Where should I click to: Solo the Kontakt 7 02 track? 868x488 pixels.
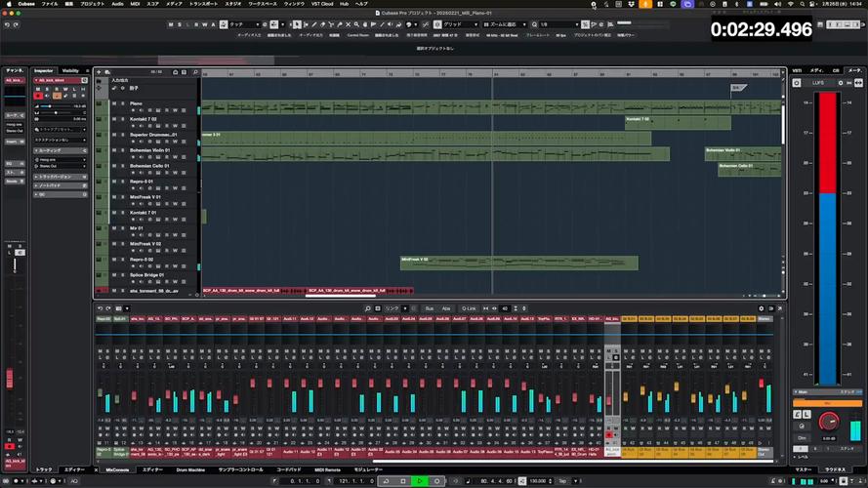[x=122, y=119]
